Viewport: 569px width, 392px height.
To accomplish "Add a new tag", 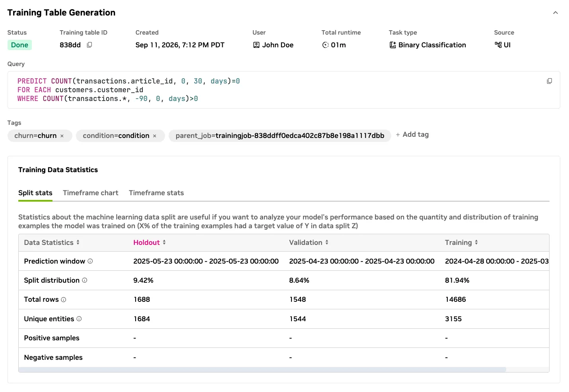I will (x=412, y=135).
